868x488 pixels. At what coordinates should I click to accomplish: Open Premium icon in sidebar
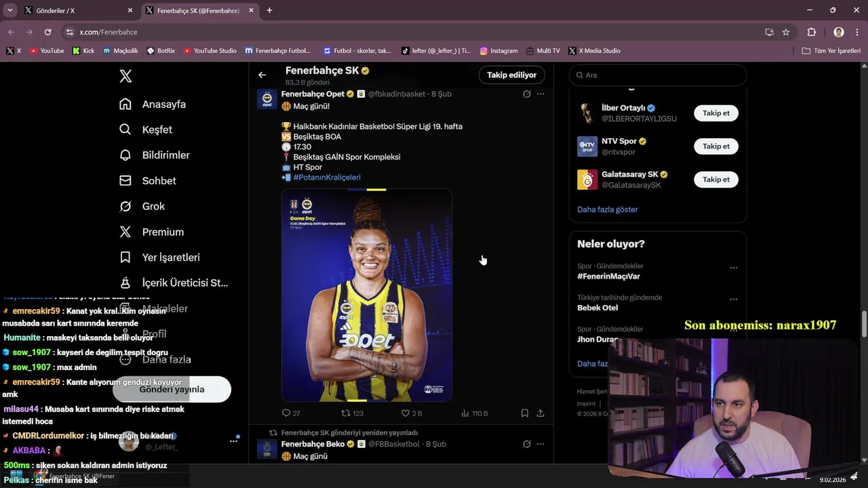click(125, 232)
